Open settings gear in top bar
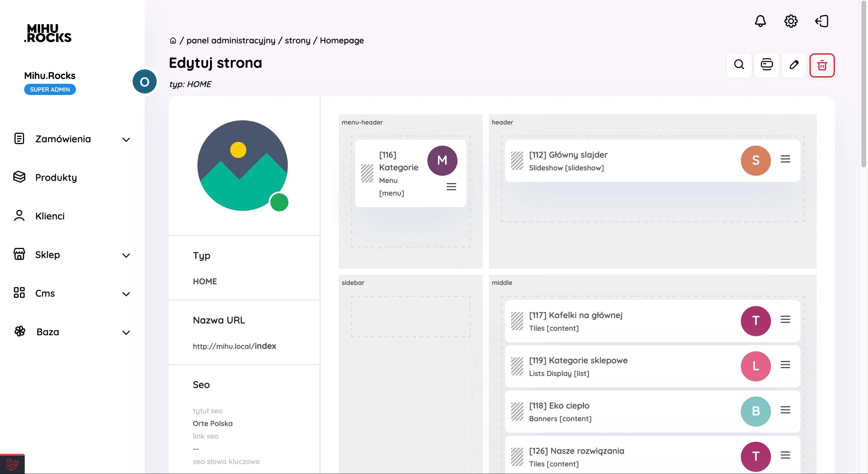Screen dimensions: 868x474 click(791, 21)
